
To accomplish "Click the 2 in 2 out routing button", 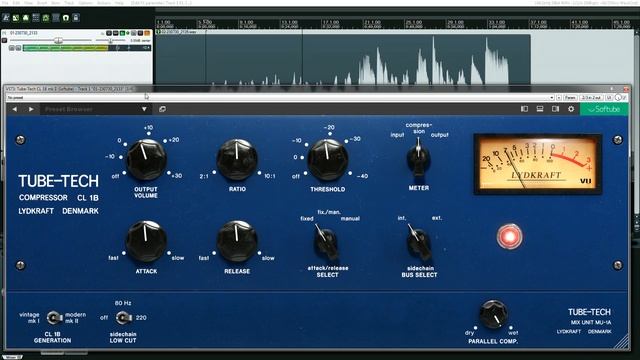I will point(591,98).
